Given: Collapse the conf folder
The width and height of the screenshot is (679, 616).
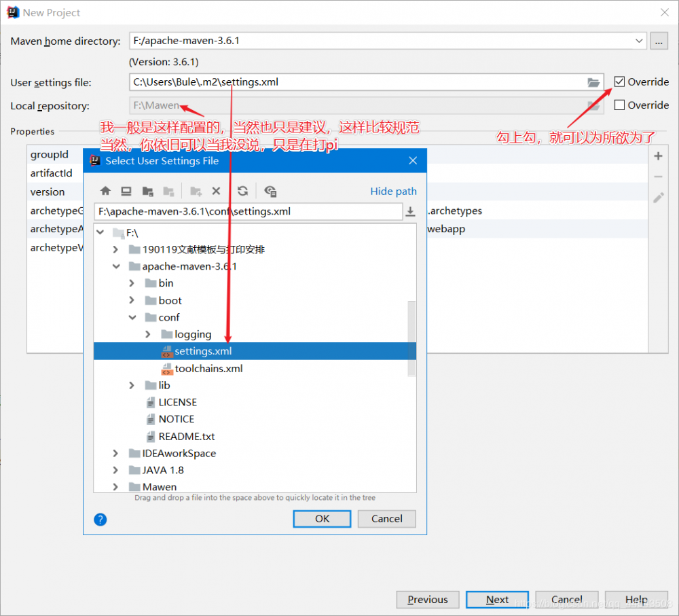Looking at the screenshot, I should coord(132,318).
